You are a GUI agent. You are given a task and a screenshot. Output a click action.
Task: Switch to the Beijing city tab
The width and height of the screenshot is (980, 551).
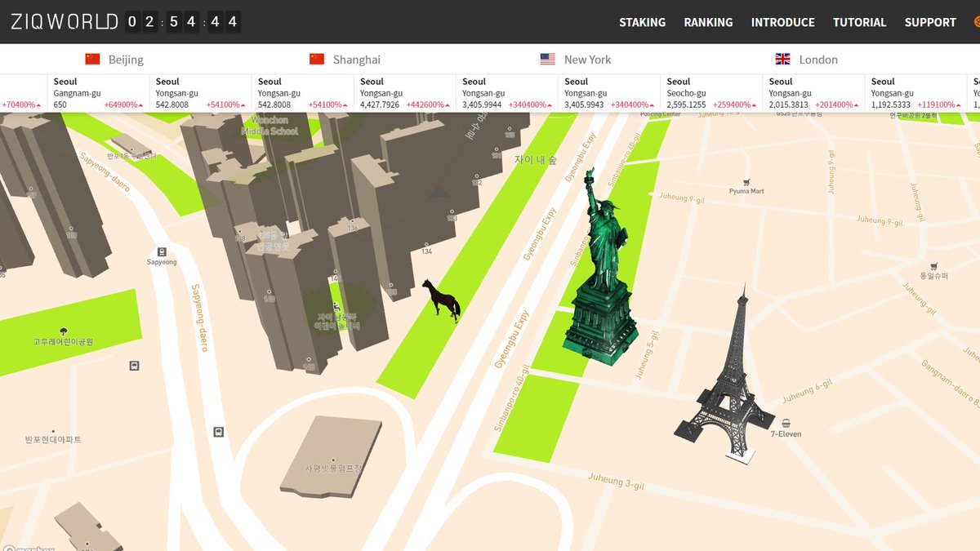tap(114, 59)
